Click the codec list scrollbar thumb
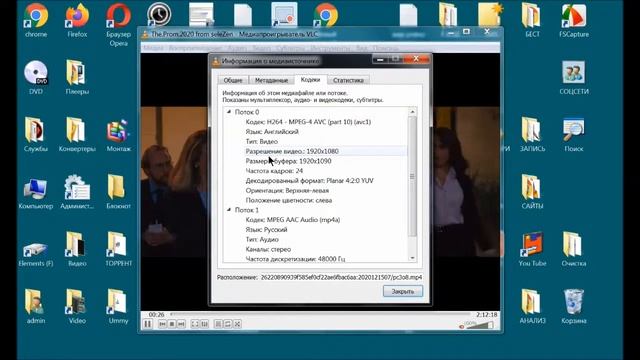 412,176
